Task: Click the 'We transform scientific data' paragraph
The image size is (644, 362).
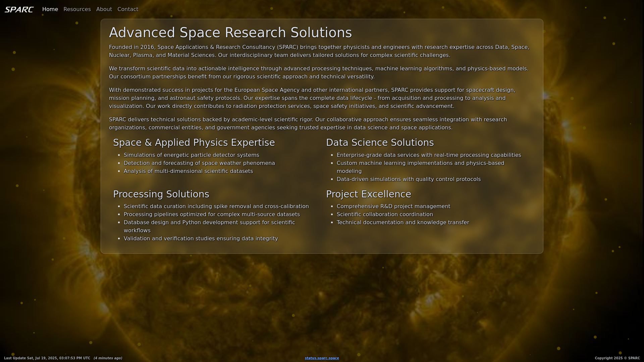Action: pyautogui.click(x=319, y=72)
